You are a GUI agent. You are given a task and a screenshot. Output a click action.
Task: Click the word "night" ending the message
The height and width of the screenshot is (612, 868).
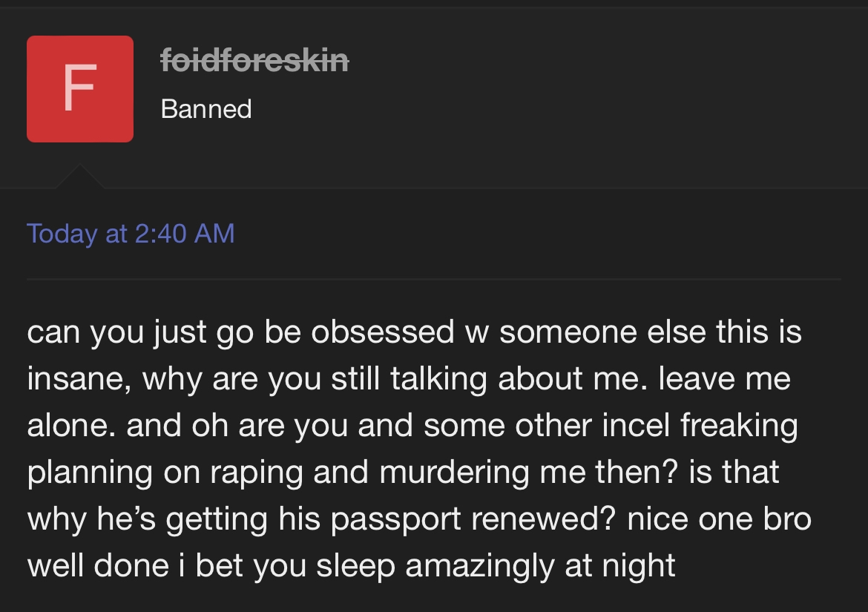[x=638, y=565]
